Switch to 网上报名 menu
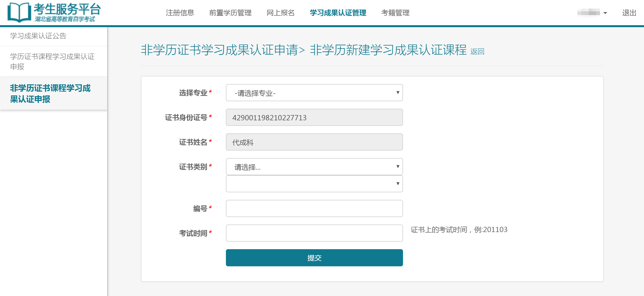 point(280,13)
